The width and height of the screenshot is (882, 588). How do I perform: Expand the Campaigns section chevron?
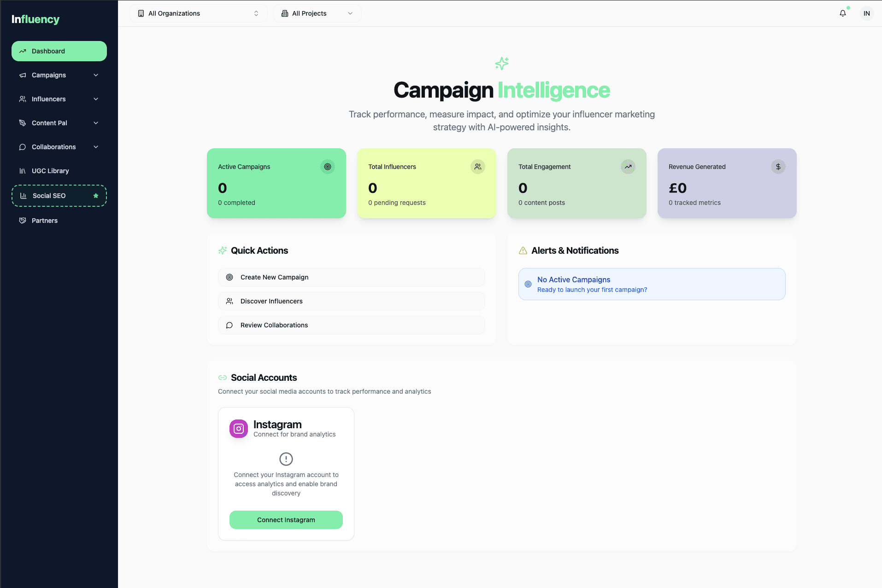pos(95,75)
